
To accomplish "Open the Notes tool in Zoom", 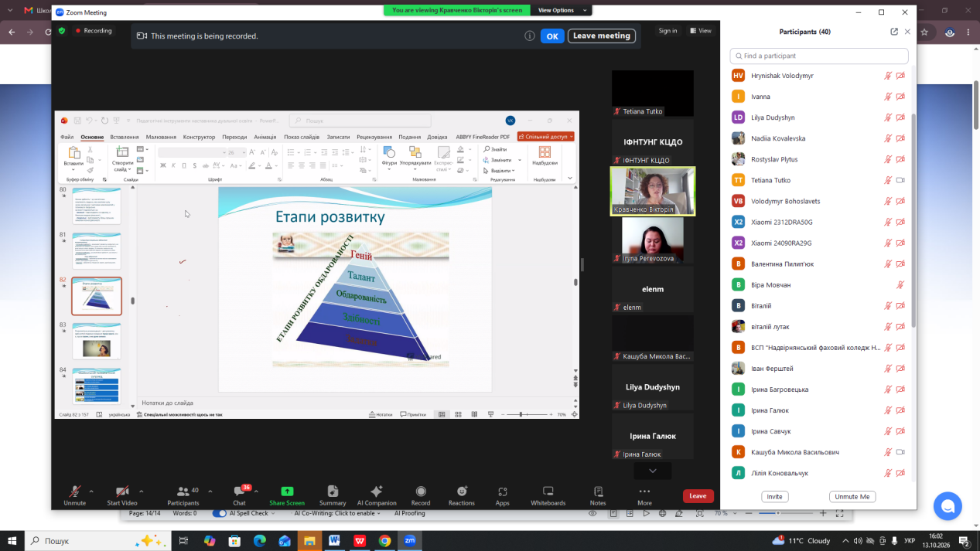I will 598,495.
